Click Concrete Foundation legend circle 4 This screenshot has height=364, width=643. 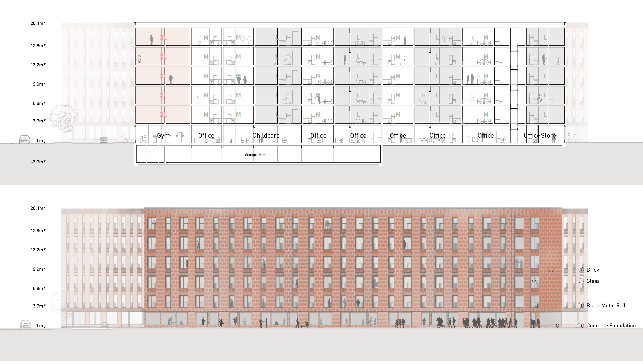pos(581,325)
